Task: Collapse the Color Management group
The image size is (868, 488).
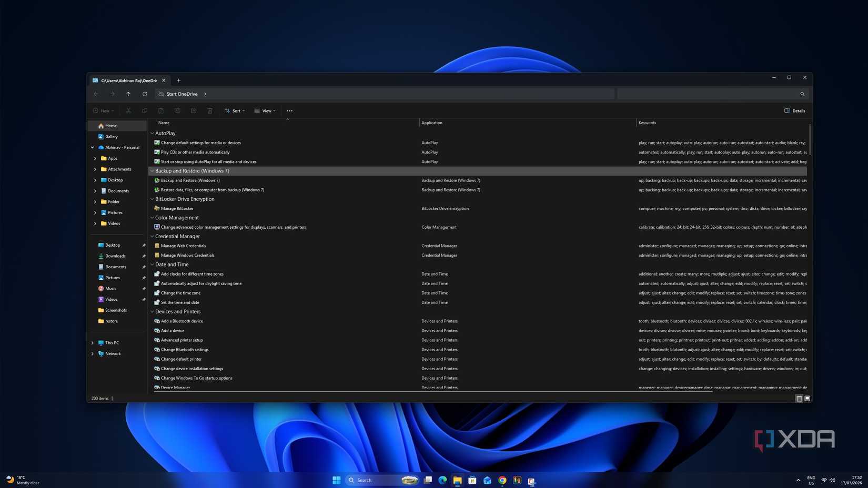Action: 152,218
